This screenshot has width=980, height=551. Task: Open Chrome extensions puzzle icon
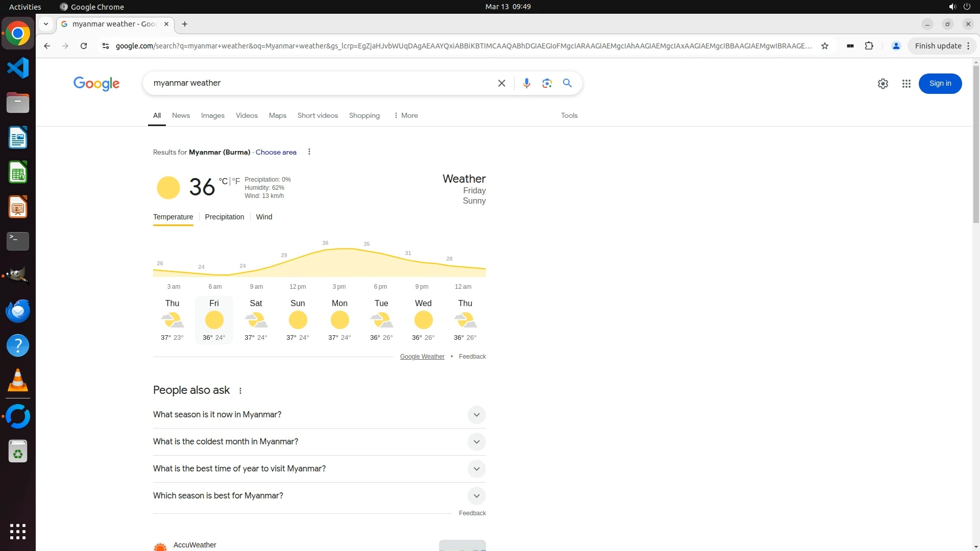(869, 46)
